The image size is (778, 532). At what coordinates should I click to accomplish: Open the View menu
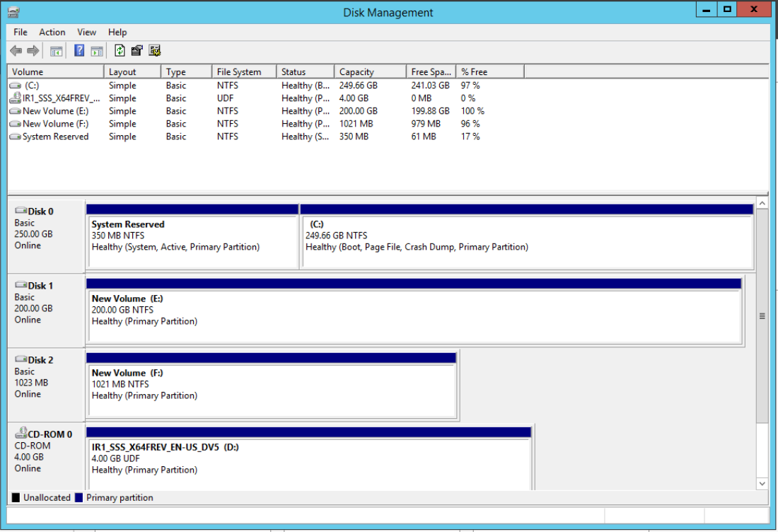click(87, 32)
